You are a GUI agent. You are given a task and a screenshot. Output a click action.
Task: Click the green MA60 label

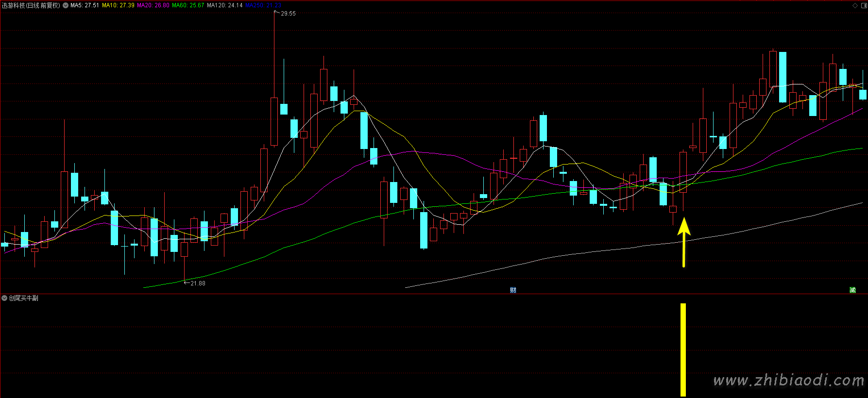pos(188,5)
